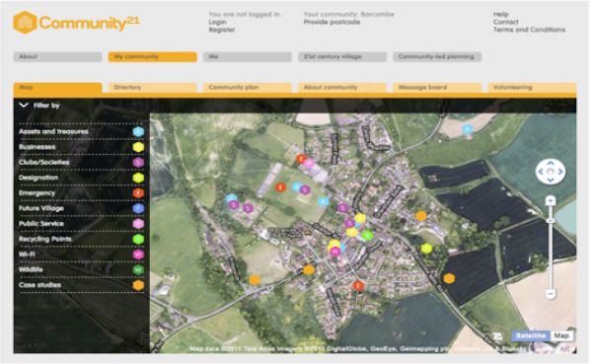Screen dimensions: 590x364
Task: Toggle the Emergency red filter hexagon
Action: (x=138, y=193)
